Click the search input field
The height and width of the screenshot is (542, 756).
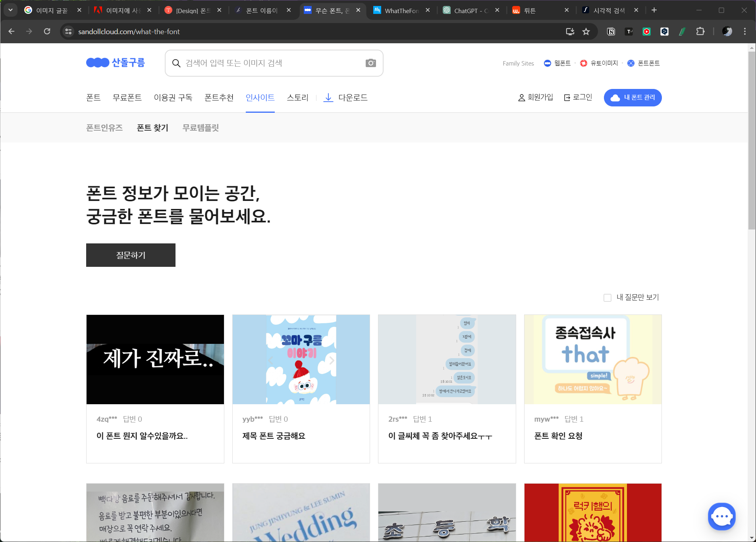(274, 63)
